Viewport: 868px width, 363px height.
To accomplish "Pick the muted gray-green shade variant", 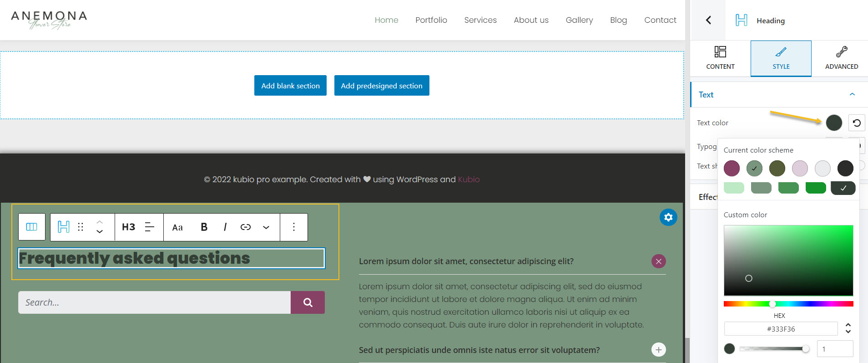I will [x=761, y=188].
